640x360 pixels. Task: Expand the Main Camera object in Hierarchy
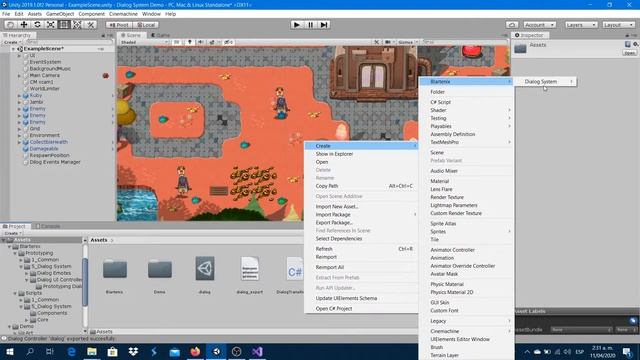coord(19,76)
